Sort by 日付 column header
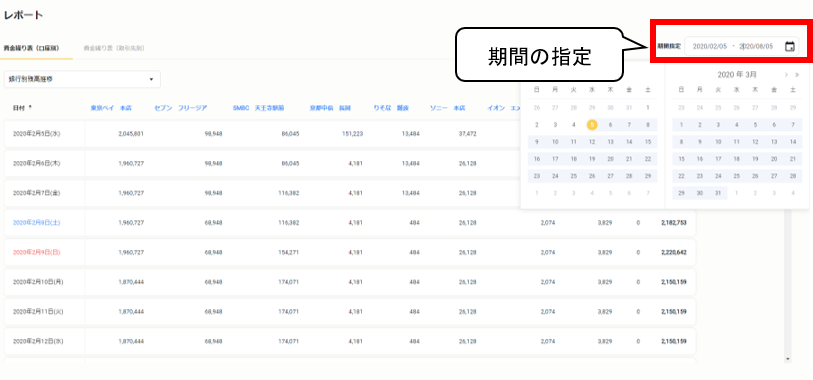This screenshot has width=813, height=380. (22, 108)
